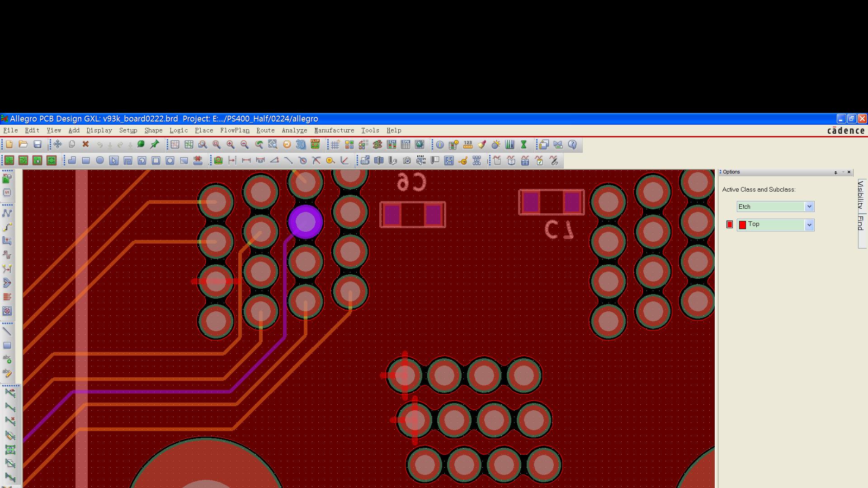Click the Show Element info icon
868x488 pixels.
440,145
